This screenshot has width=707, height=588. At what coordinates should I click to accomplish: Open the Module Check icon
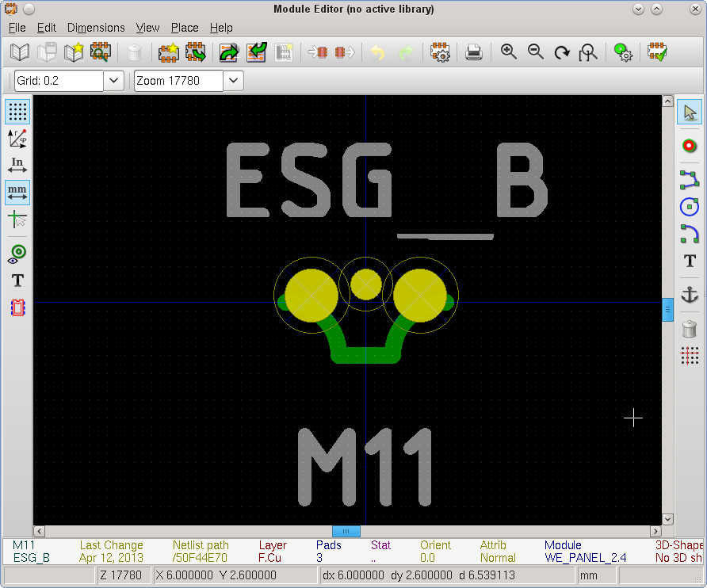pos(656,53)
